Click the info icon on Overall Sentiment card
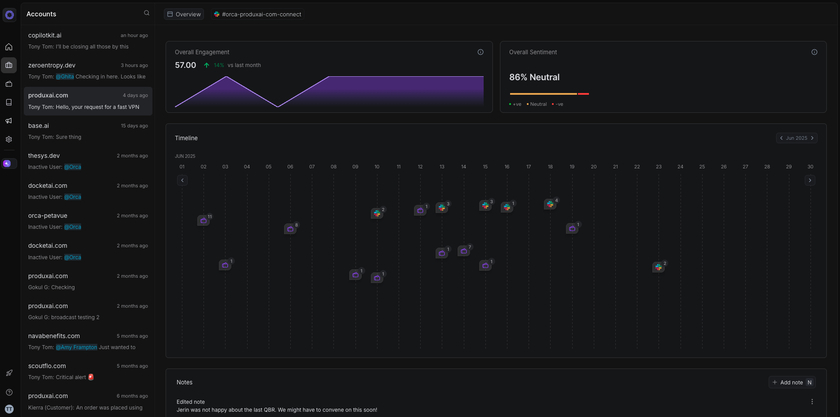 coord(815,52)
